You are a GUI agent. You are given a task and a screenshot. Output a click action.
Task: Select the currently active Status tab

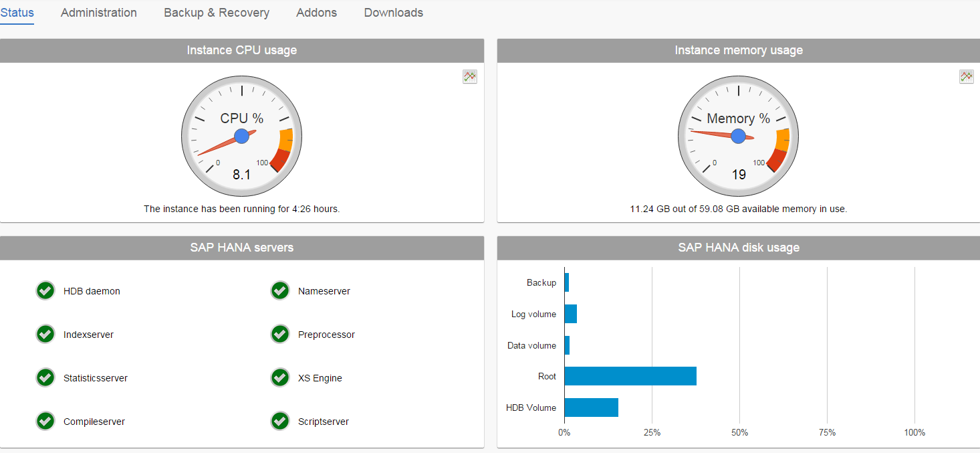click(17, 12)
